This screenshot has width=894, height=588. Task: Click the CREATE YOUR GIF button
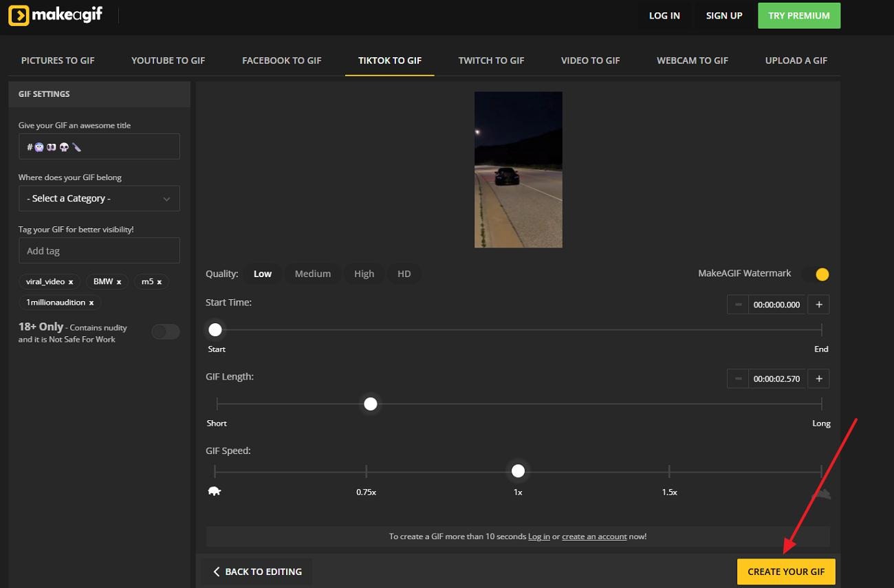pos(786,571)
